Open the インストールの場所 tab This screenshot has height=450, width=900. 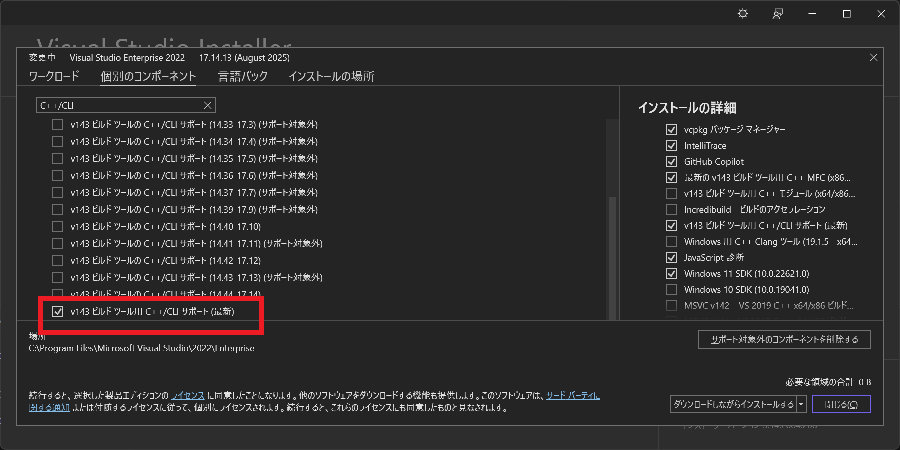click(x=331, y=76)
